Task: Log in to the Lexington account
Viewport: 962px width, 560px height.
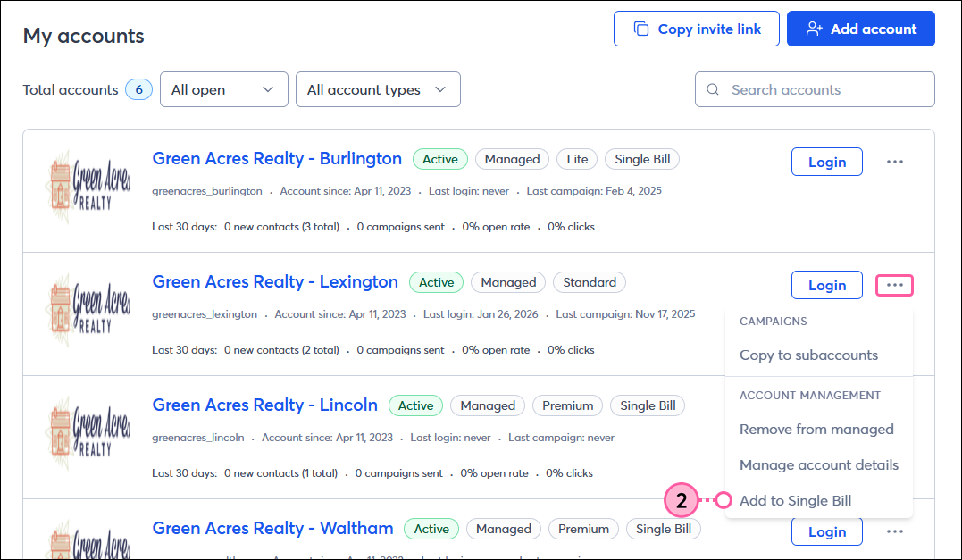Action: tap(827, 285)
